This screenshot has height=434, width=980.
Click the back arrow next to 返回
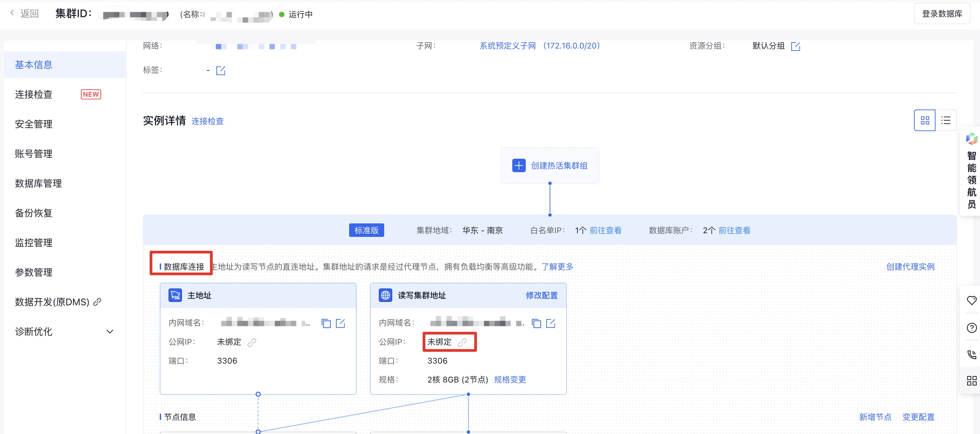click(x=12, y=13)
